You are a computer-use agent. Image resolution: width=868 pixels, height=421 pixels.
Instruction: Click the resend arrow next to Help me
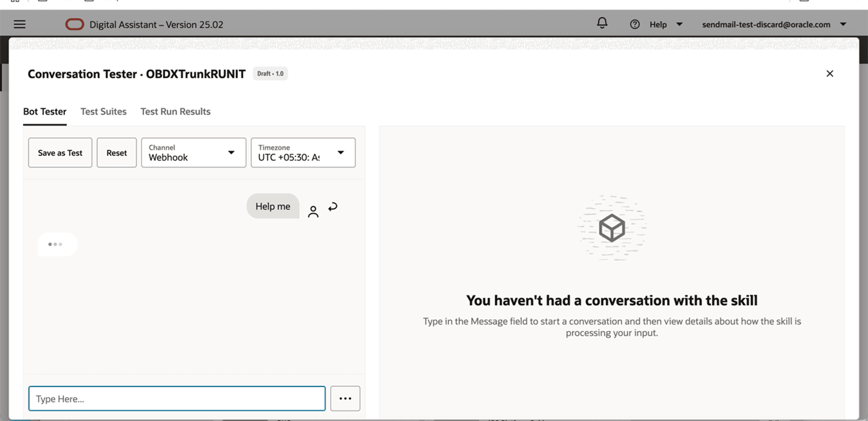(333, 207)
